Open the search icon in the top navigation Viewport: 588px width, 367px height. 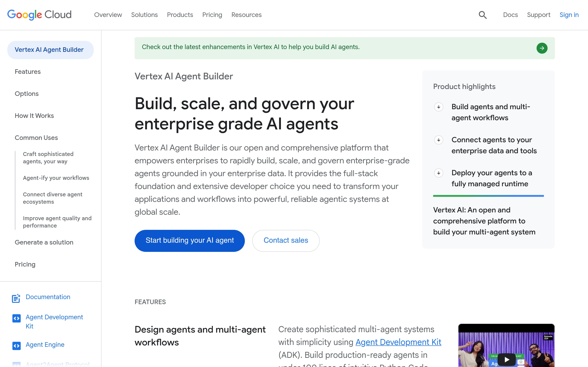pyautogui.click(x=483, y=15)
